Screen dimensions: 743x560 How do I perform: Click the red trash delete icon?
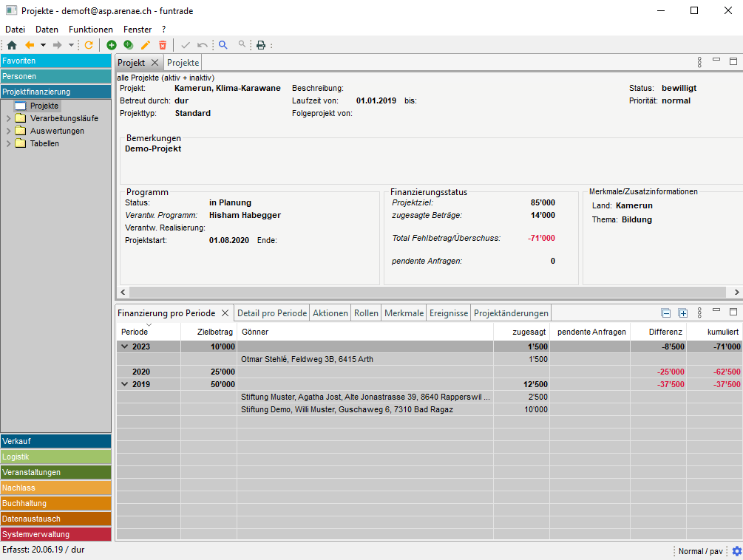click(x=163, y=45)
